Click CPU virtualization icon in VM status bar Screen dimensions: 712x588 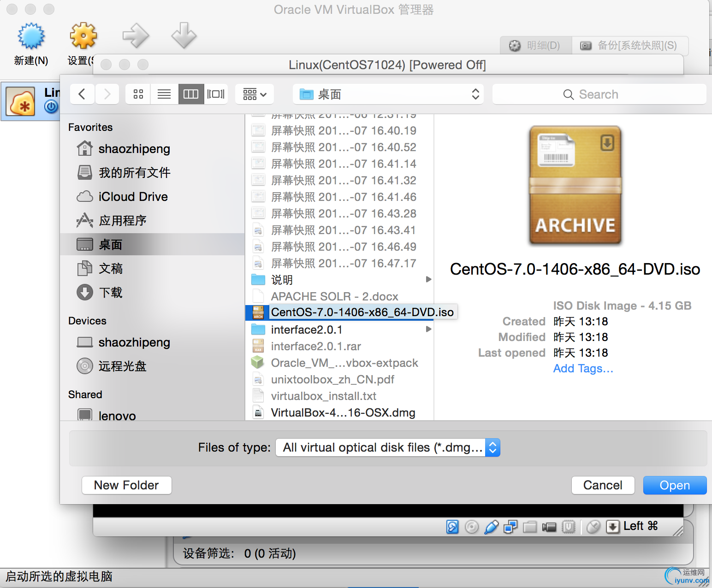[569, 526]
